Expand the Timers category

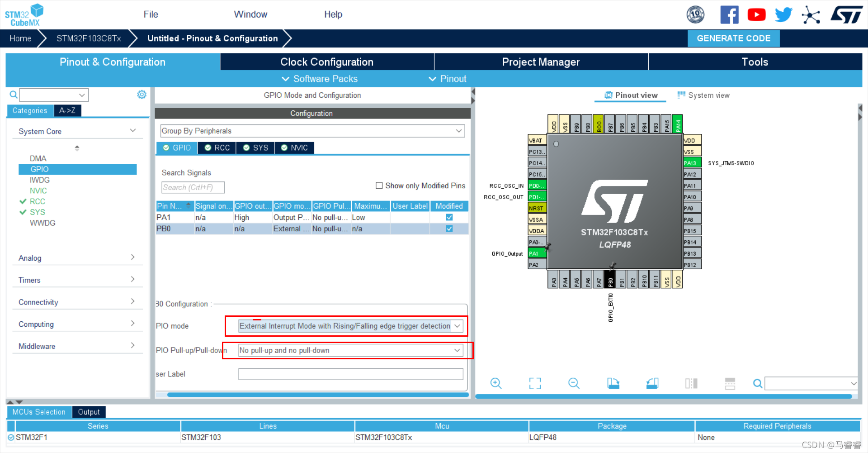tap(77, 280)
